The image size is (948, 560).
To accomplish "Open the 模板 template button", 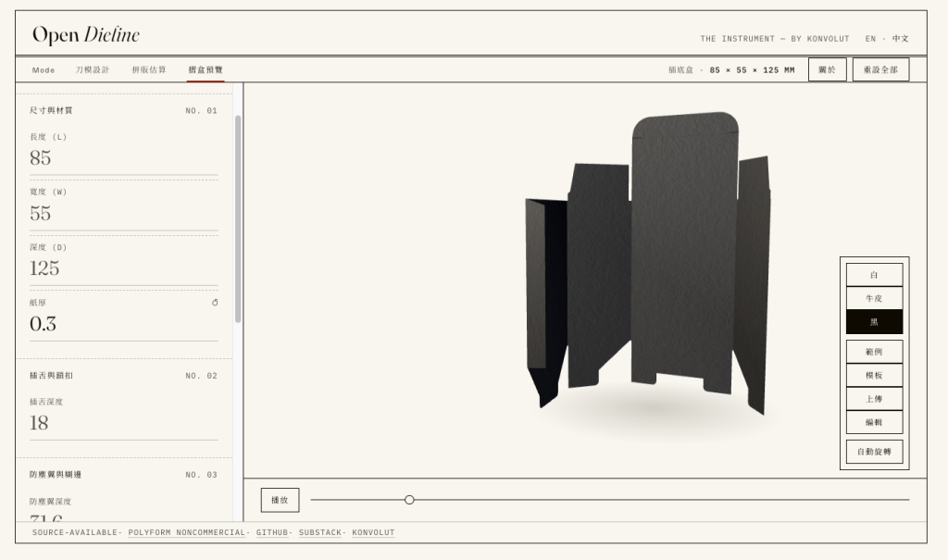I will click(874, 375).
